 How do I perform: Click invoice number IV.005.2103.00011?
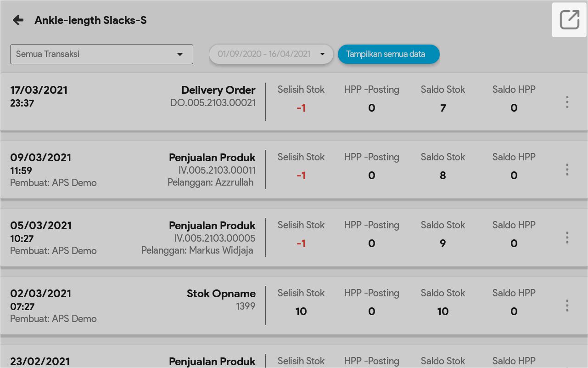point(217,170)
